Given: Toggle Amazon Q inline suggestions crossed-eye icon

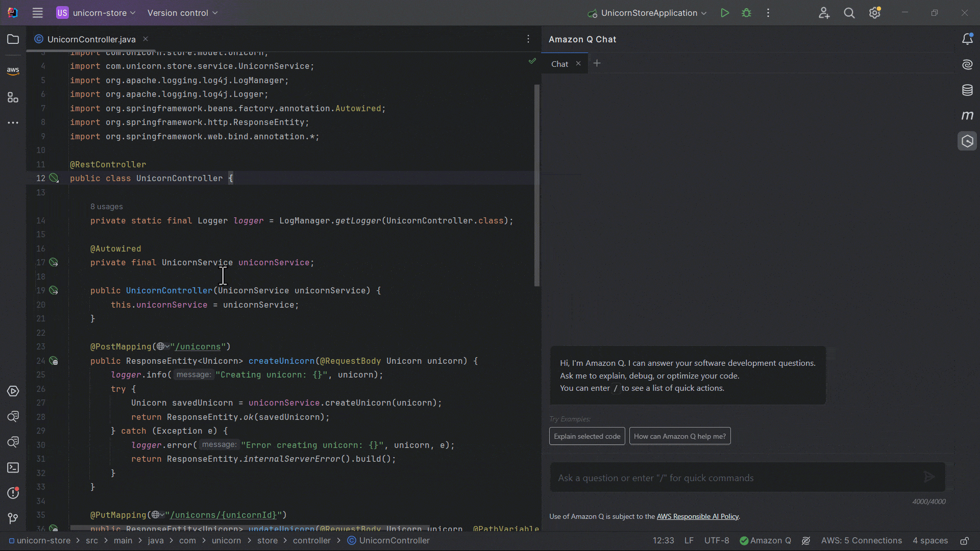Looking at the screenshot, I should point(806,541).
